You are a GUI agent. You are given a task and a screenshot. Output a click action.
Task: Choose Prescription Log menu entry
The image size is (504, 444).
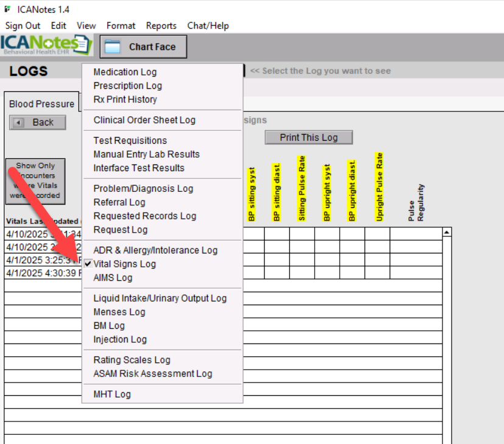pos(127,86)
